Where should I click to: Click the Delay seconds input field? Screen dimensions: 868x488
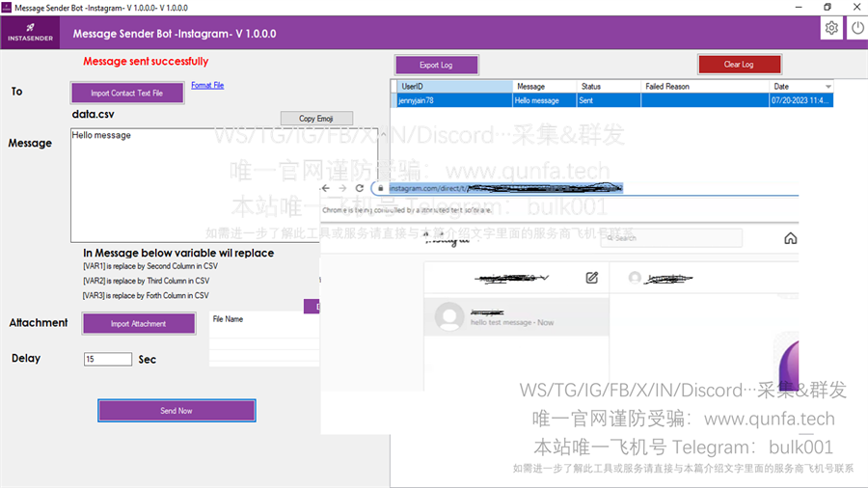(x=107, y=359)
